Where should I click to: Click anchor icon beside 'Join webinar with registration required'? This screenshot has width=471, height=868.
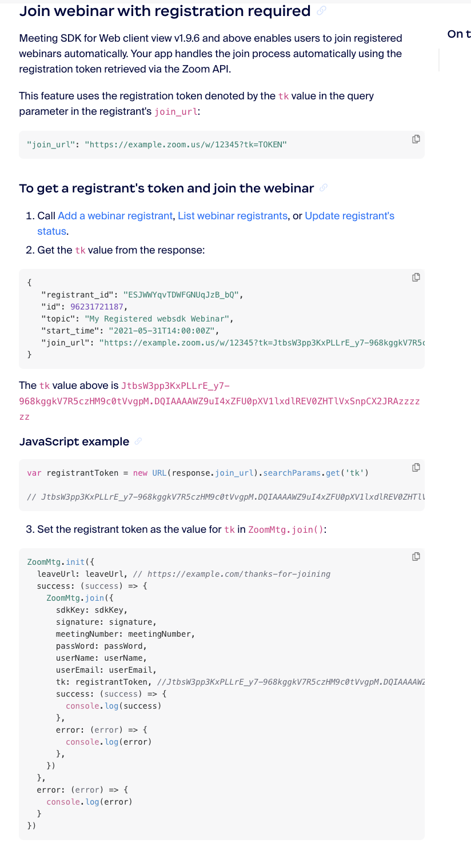click(321, 11)
